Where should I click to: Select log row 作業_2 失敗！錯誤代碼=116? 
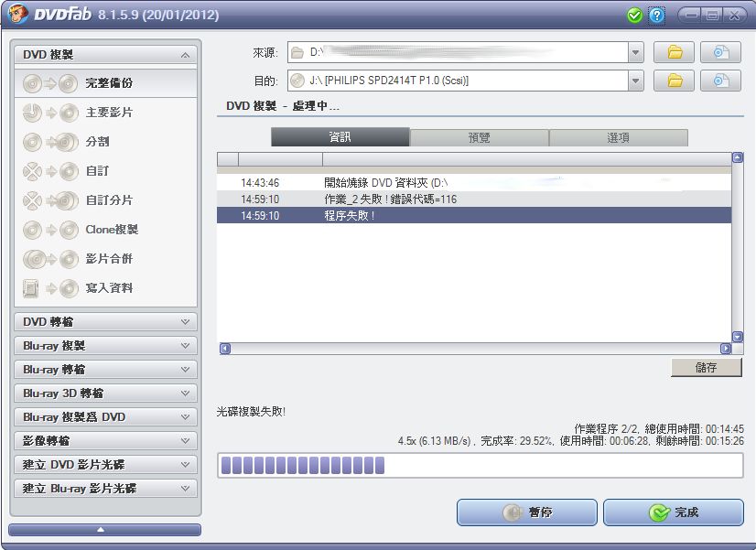pyautogui.click(x=474, y=200)
